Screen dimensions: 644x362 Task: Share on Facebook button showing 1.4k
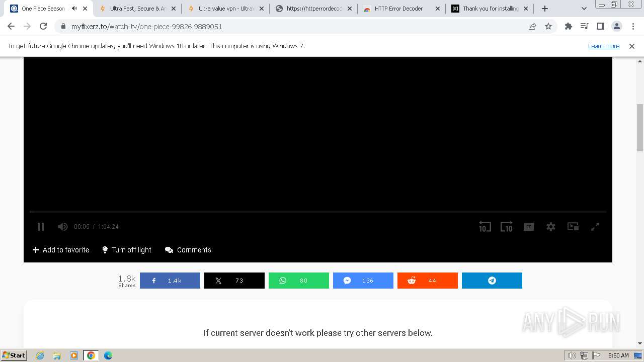click(x=170, y=281)
